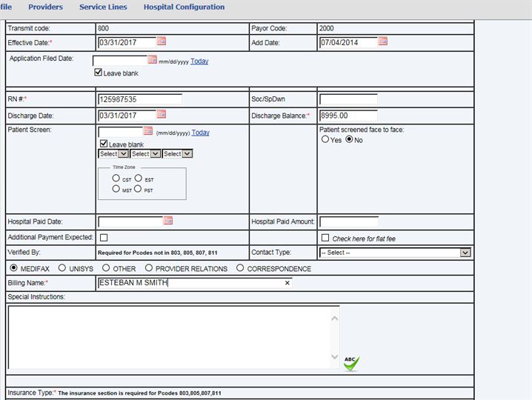The height and width of the screenshot is (400, 532).
Task: Open calendar icon for Effective Date
Action: (x=162, y=41)
